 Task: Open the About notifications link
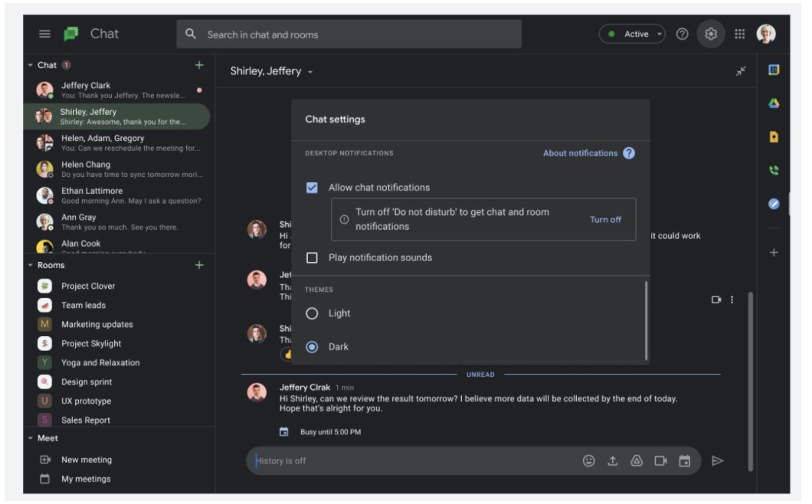(x=580, y=153)
